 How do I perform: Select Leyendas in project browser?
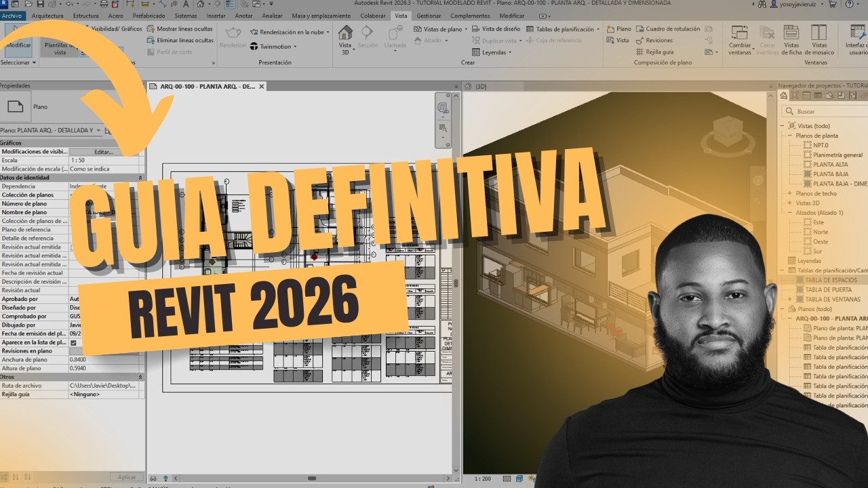(x=809, y=260)
